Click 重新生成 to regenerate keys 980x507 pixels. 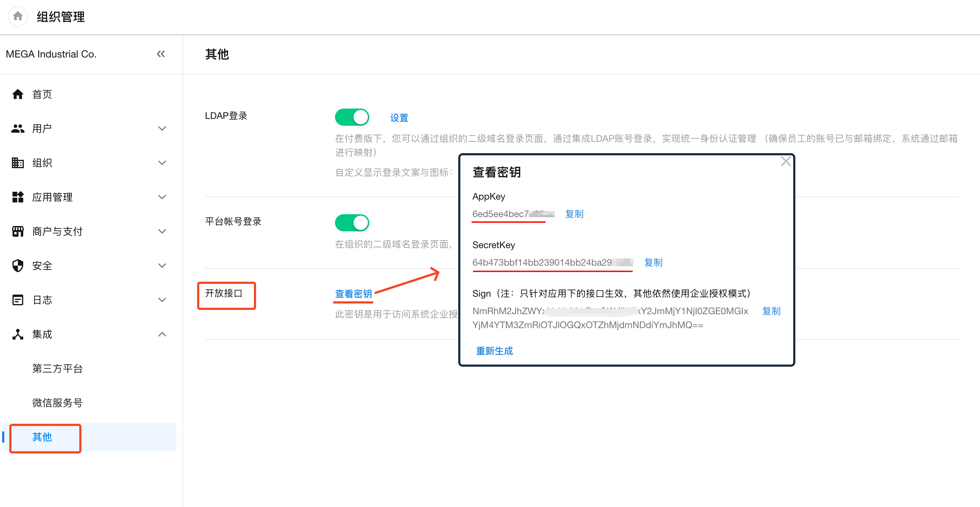(x=494, y=351)
